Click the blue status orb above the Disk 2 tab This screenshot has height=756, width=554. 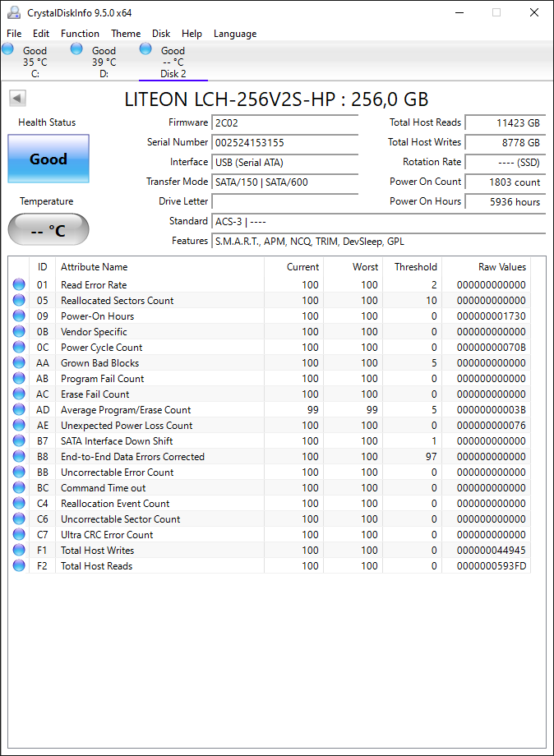(145, 48)
